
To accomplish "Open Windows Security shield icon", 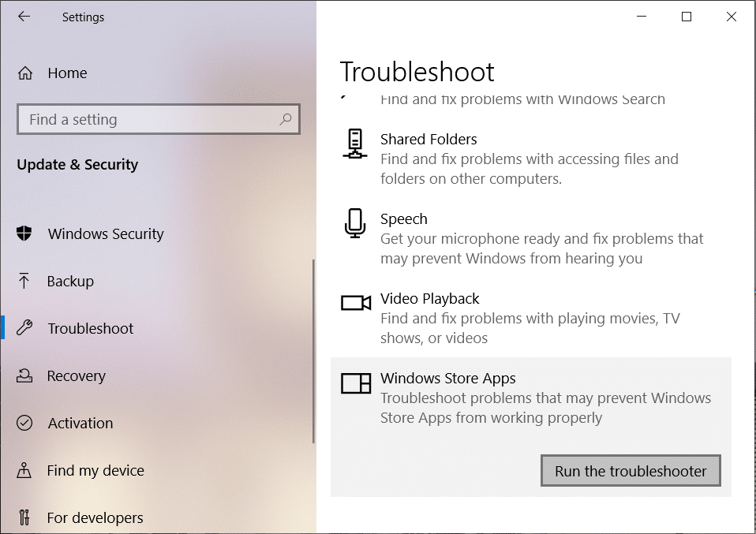I will 24,233.
